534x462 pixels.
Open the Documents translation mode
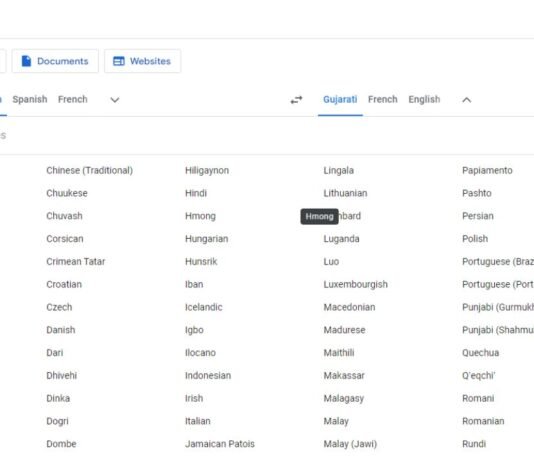(55, 61)
